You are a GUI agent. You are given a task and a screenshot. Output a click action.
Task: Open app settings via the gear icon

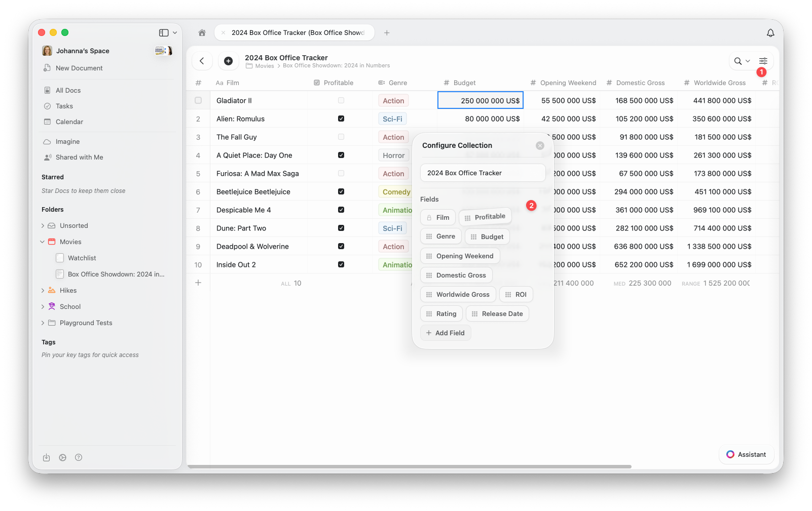tap(62, 457)
